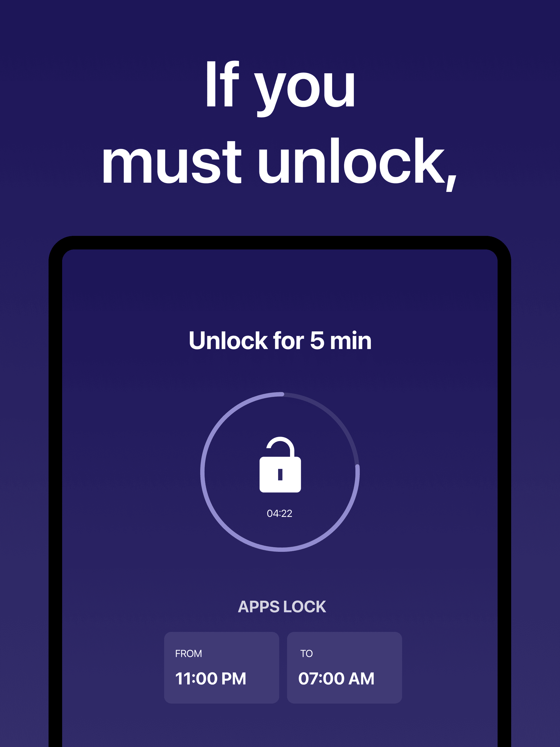Click the 04:22 countdown timer

tap(279, 513)
